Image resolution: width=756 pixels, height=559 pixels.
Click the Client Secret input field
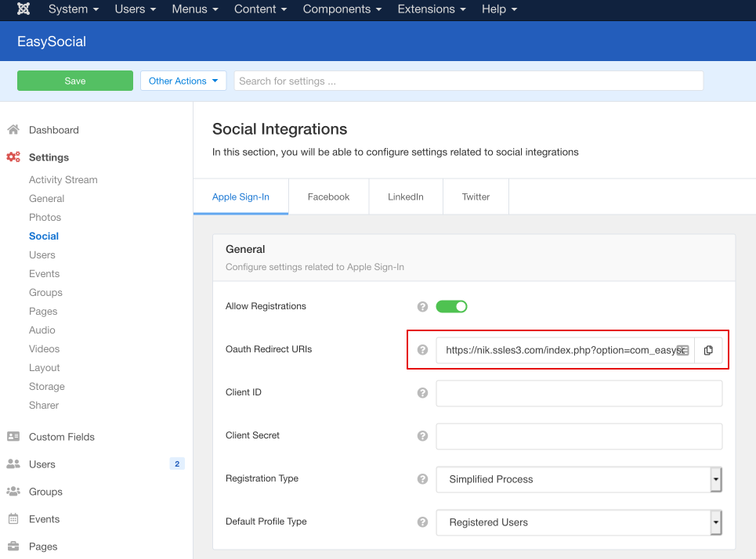(579, 436)
